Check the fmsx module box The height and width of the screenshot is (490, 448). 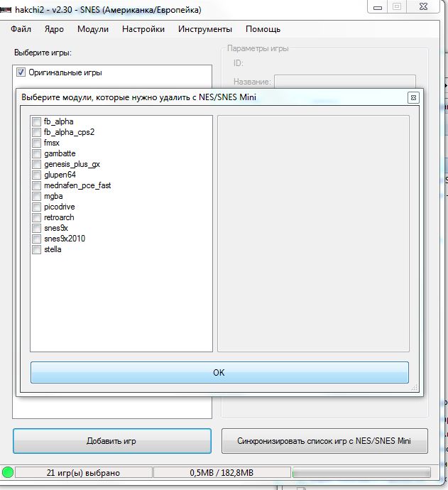pos(36,143)
